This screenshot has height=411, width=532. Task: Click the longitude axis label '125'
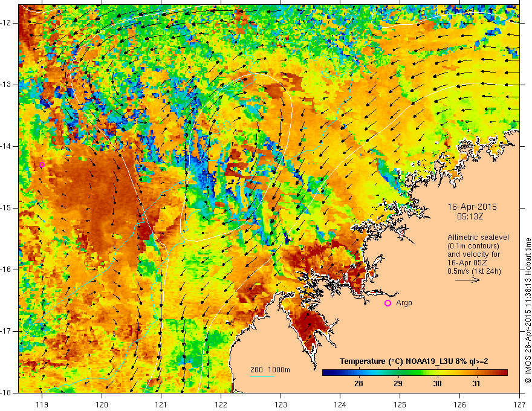[400, 404]
